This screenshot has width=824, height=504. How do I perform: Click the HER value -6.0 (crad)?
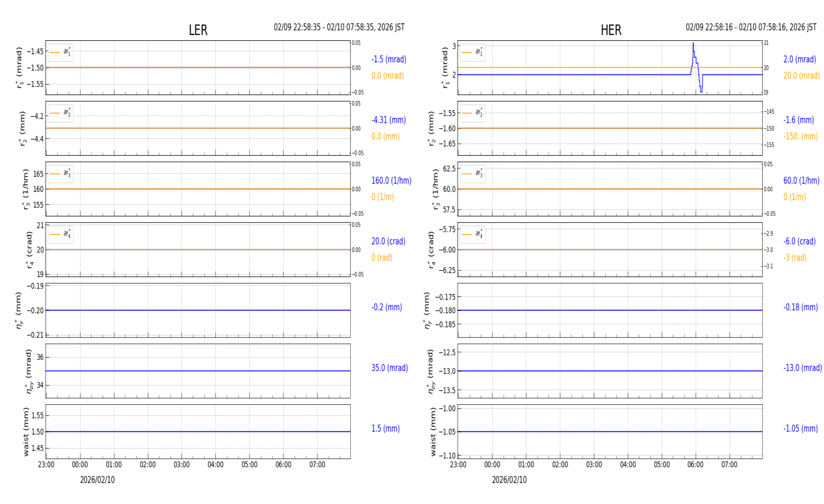tap(799, 242)
